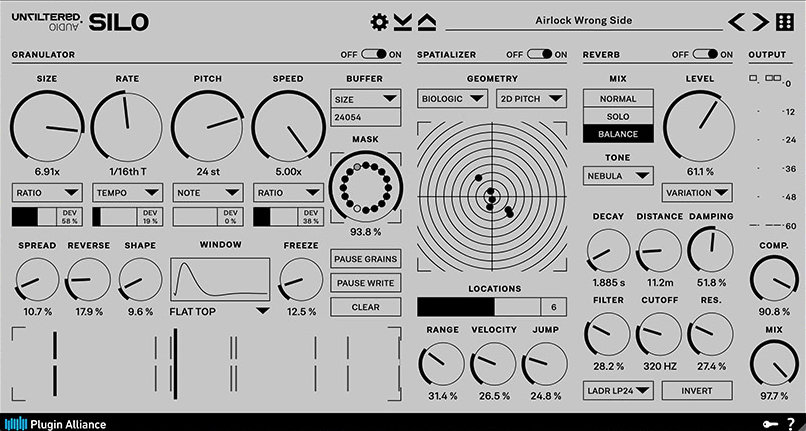The height and width of the screenshot is (431, 806).
Task: Click the MASK ring control
Action: (x=365, y=188)
